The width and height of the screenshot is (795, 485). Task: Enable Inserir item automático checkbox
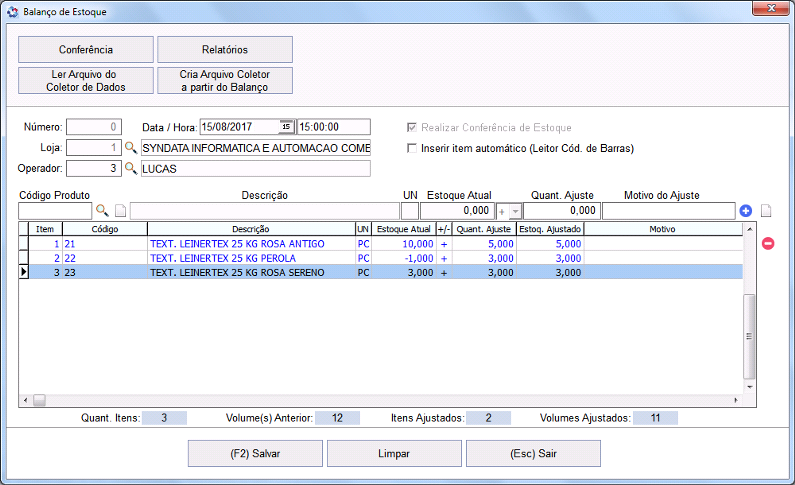coord(412,148)
